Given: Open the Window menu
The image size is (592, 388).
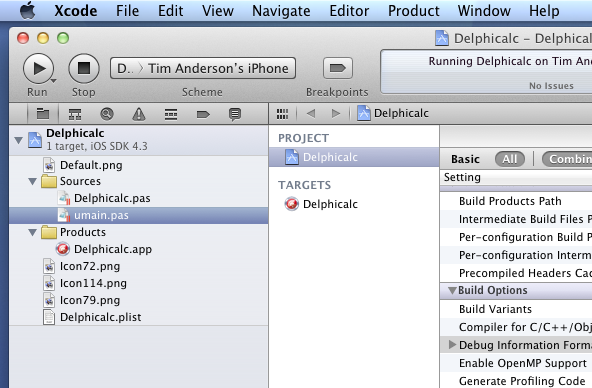Looking at the screenshot, I should click(484, 11).
